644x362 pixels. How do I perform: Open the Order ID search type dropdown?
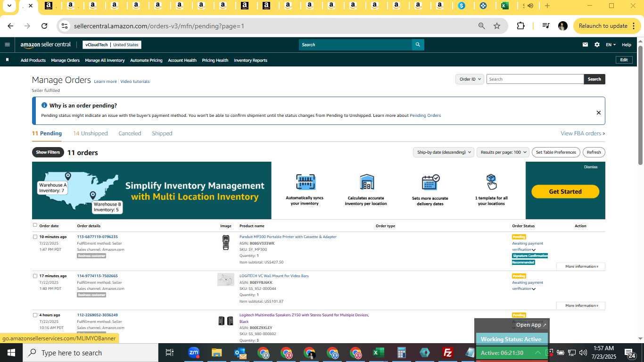(470, 79)
